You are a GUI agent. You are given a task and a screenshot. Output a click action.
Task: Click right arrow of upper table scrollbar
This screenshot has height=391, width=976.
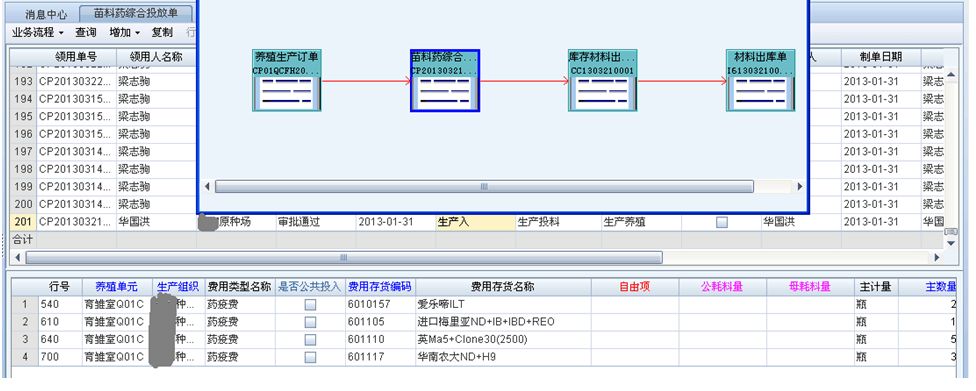click(x=937, y=257)
